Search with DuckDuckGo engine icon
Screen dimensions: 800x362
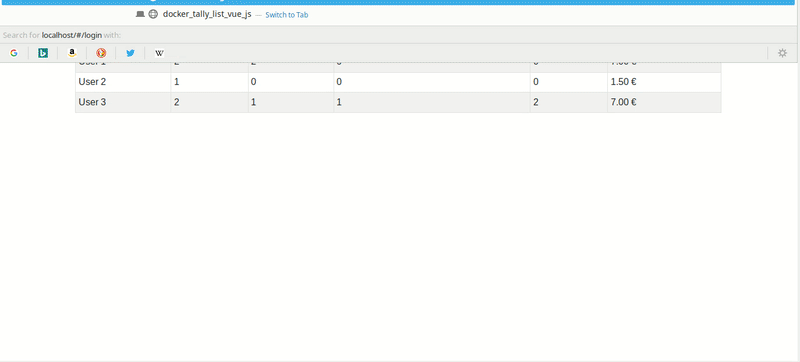point(101,53)
